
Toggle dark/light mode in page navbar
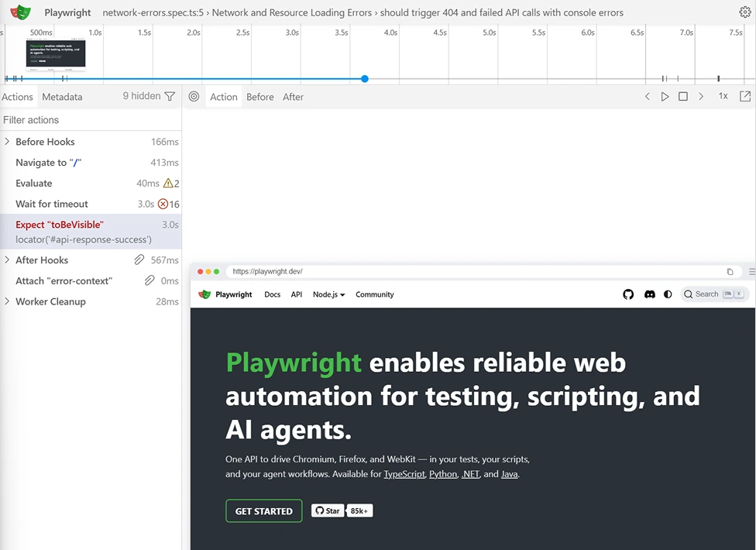pyautogui.click(x=668, y=294)
